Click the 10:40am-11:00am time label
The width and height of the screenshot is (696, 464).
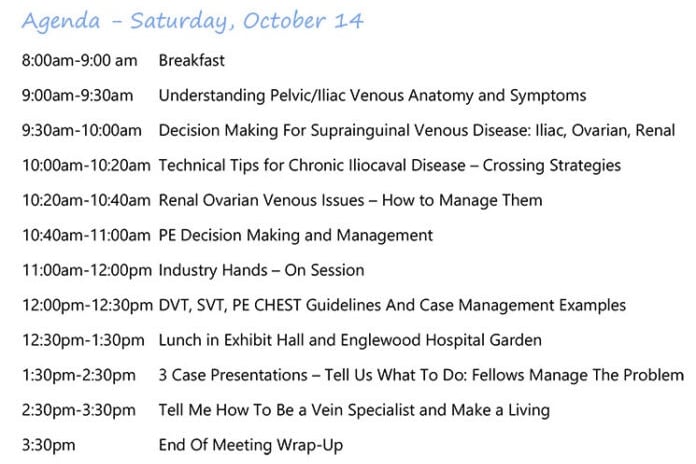click(87, 235)
